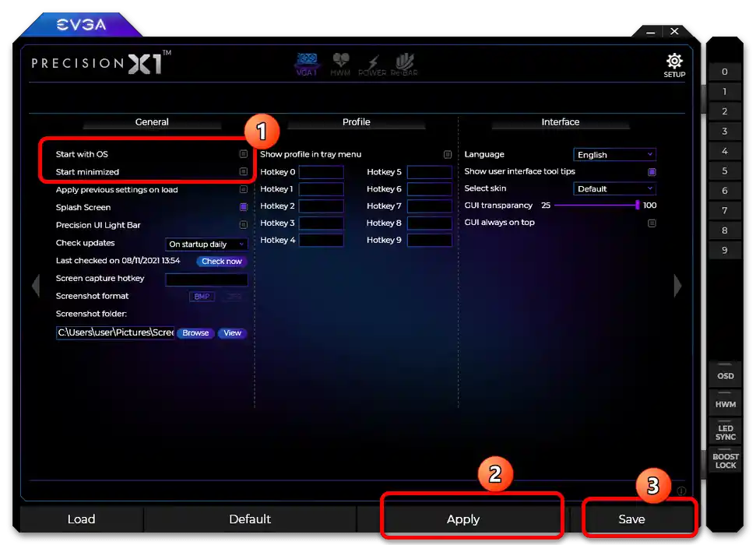Toggle the OSD sidebar button
This screenshot has height=545, width=756.
pos(725,374)
